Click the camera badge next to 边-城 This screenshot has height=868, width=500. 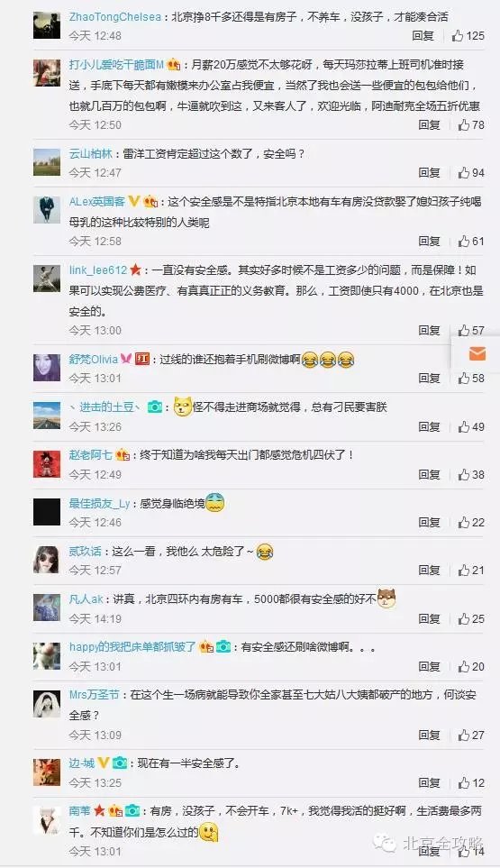120,763
